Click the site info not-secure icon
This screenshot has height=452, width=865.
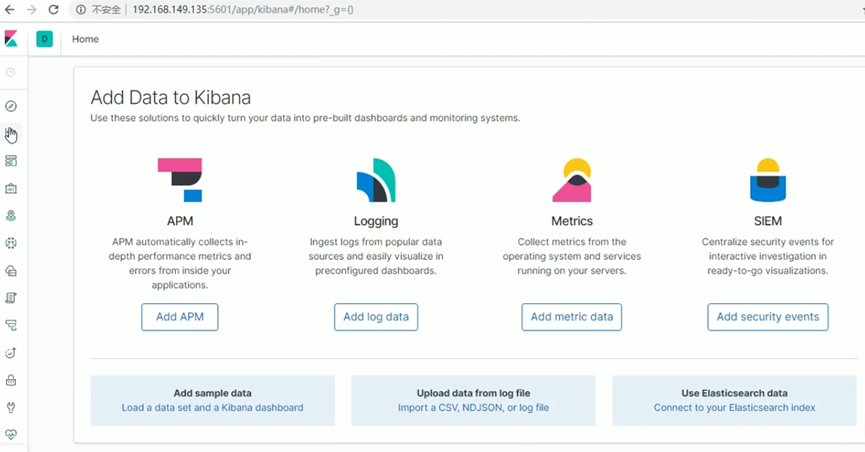pos(81,9)
